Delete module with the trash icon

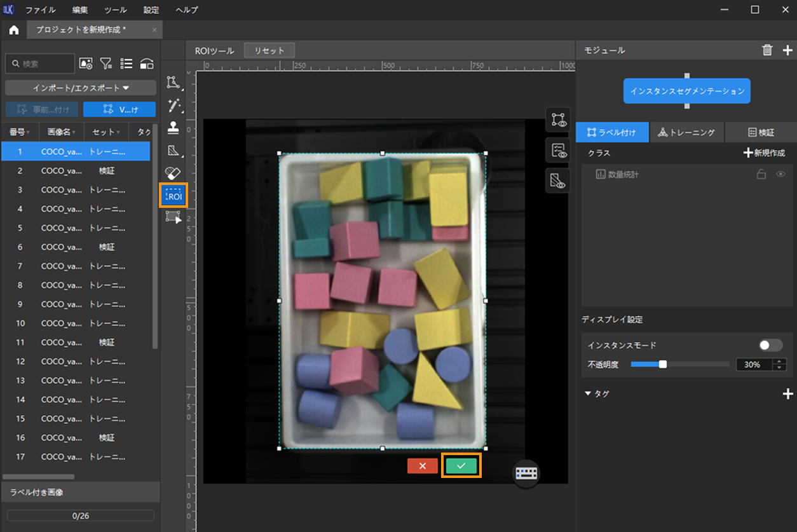(x=767, y=50)
